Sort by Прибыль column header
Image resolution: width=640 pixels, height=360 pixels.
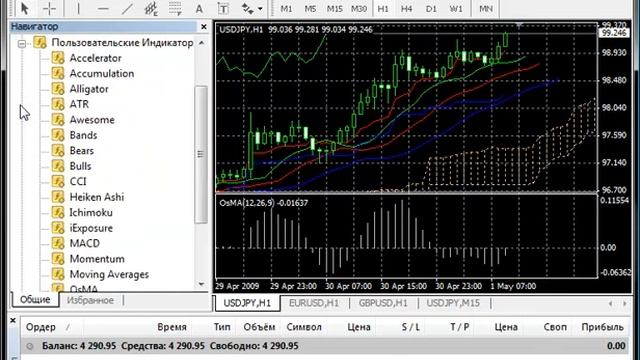(x=602, y=327)
